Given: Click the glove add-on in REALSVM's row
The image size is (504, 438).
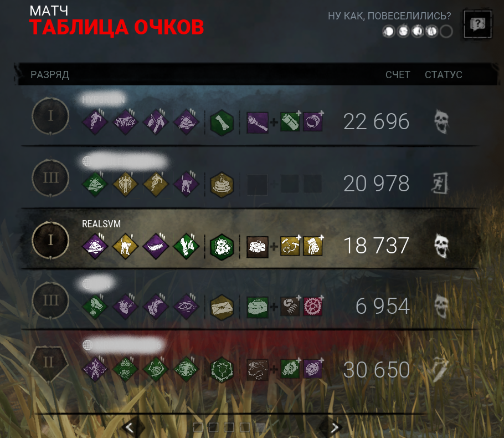Looking at the screenshot, I should point(313,247).
